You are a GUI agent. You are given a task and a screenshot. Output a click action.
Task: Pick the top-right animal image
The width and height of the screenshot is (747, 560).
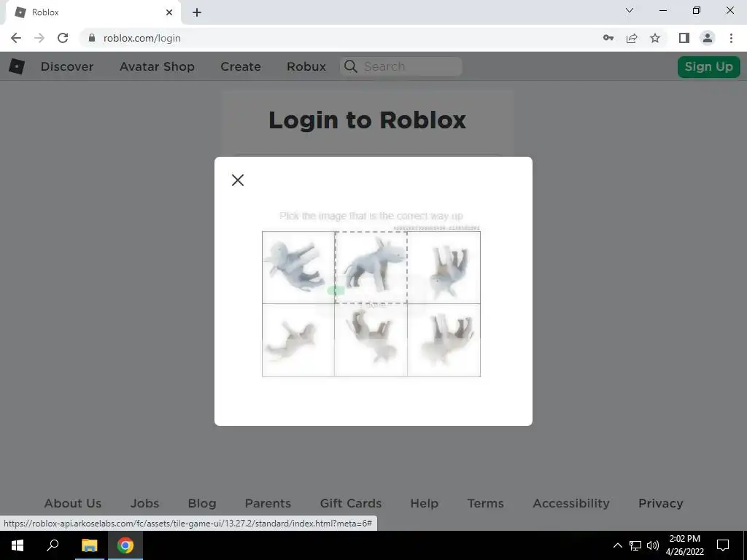pyautogui.click(x=444, y=268)
